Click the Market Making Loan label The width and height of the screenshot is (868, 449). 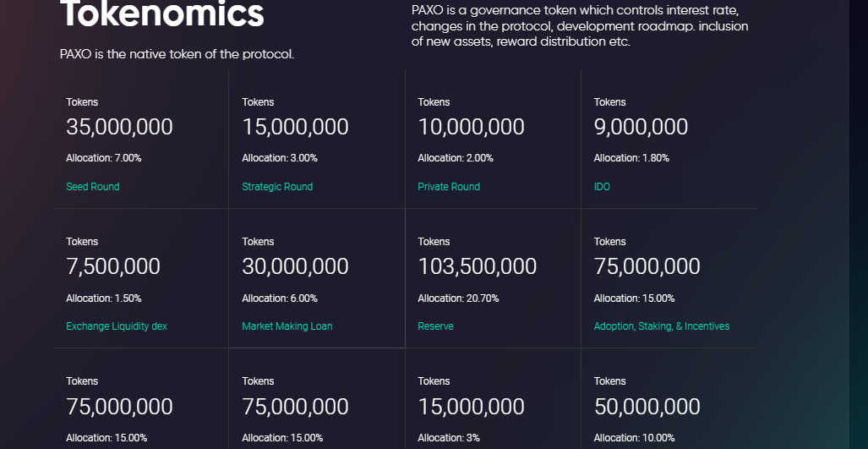point(287,326)
